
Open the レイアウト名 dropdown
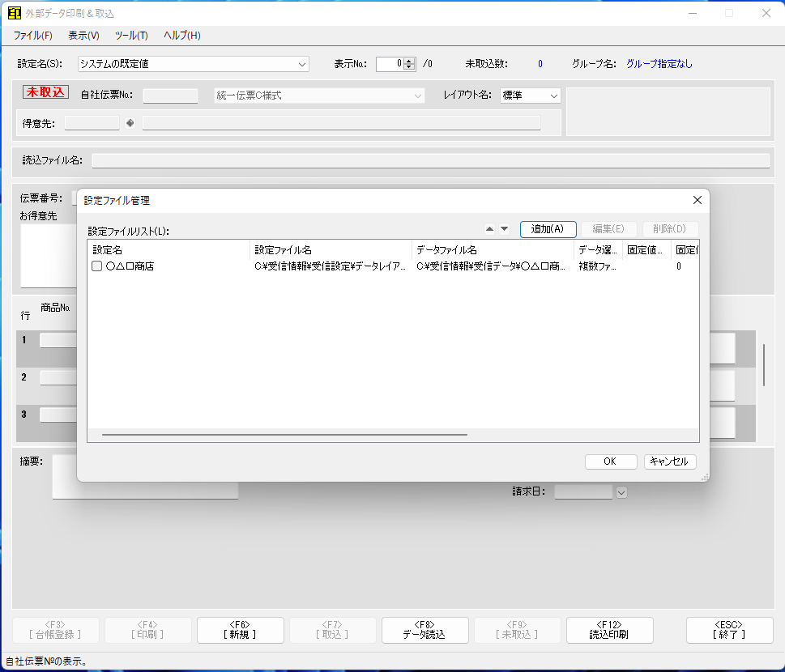click(x=553, y=96)
